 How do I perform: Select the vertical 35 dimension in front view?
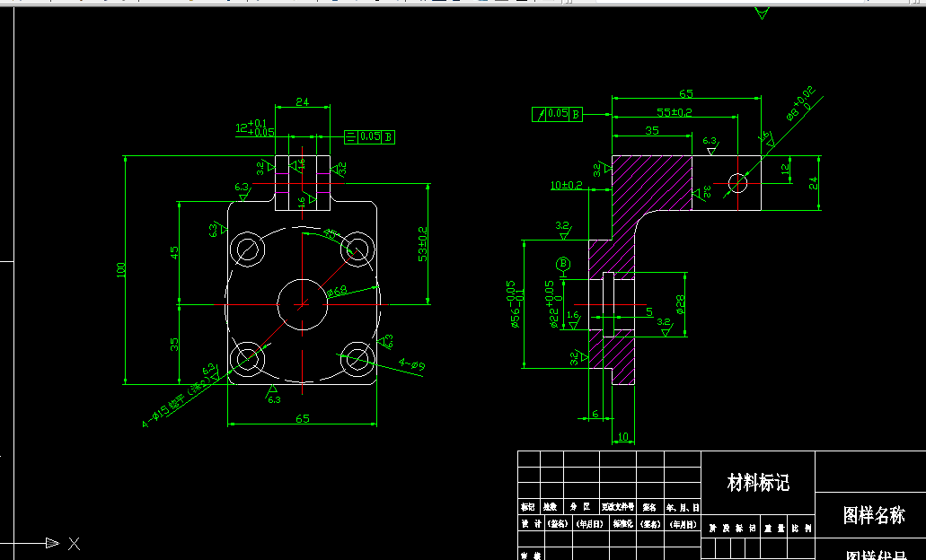pos(174,344)
